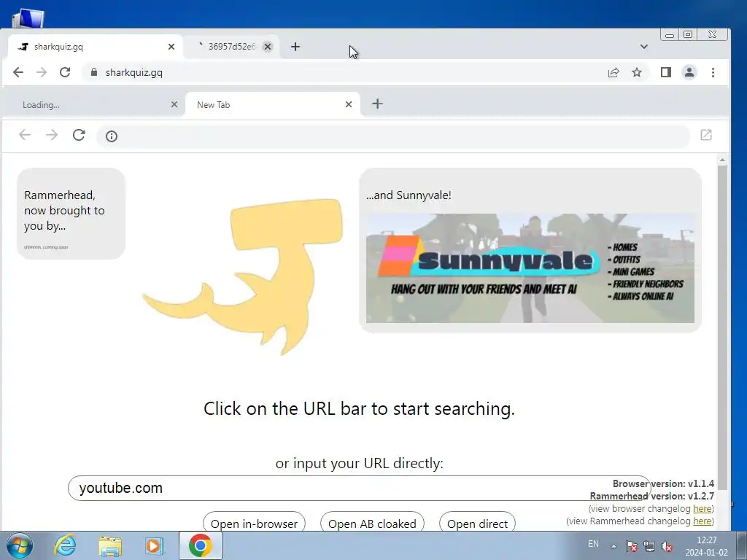747x560 pixels.
Task: Click the inner Rammerhead URL bar
Action: click(x=393, y=136)
